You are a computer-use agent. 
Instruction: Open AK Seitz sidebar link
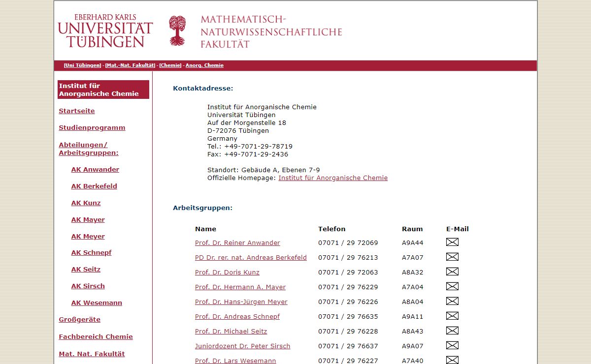[86, 270]
